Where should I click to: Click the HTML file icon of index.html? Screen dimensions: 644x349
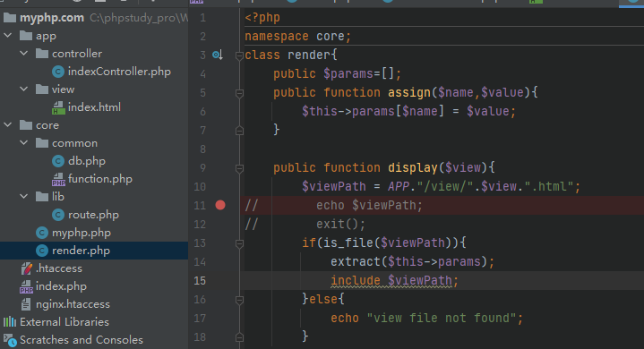58,107
